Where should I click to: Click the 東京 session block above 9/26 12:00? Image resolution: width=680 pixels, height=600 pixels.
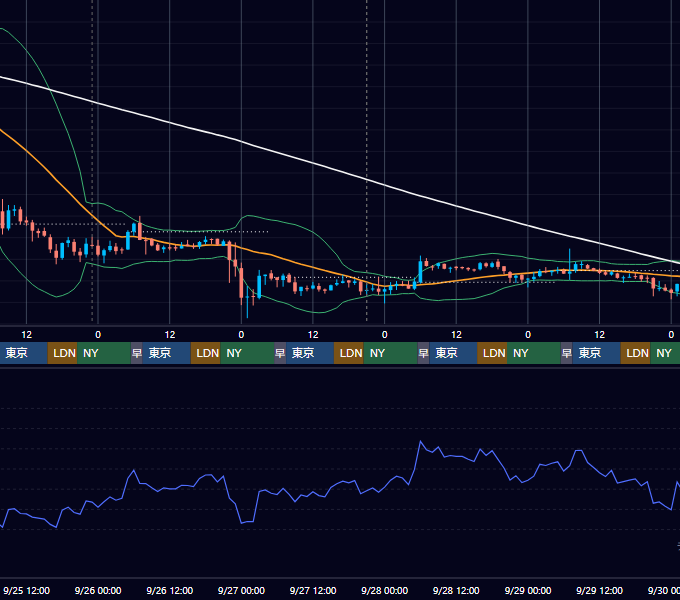point(167,353)
